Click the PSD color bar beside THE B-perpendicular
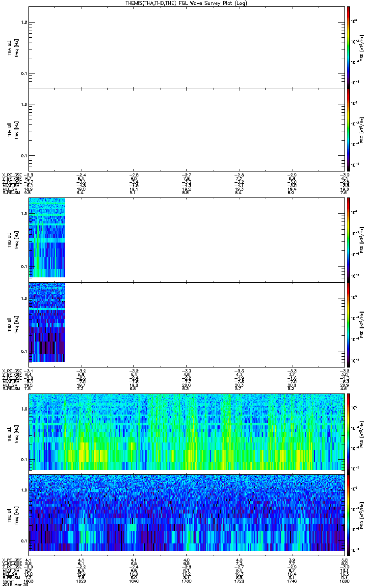The width and height of the screenshot is (368, 588). 348,433
